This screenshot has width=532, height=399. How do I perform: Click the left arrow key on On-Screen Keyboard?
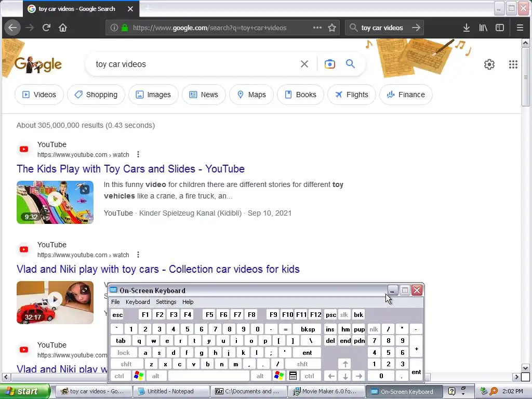[331, 376]
